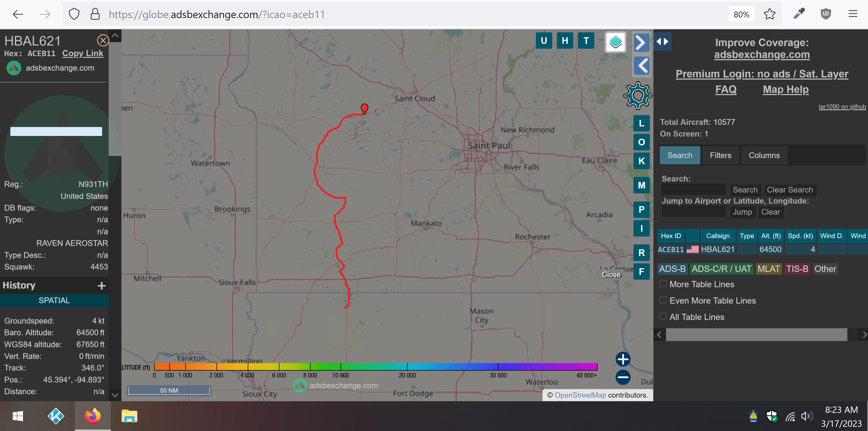
Task: Toggle TIS-B source filter
Action: pyautogui.click(x=797, y=269)
